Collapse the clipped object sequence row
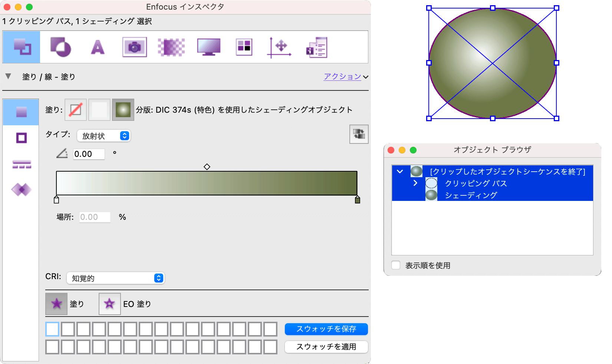This screenshot has height=364, width=612. click(400, 172)
